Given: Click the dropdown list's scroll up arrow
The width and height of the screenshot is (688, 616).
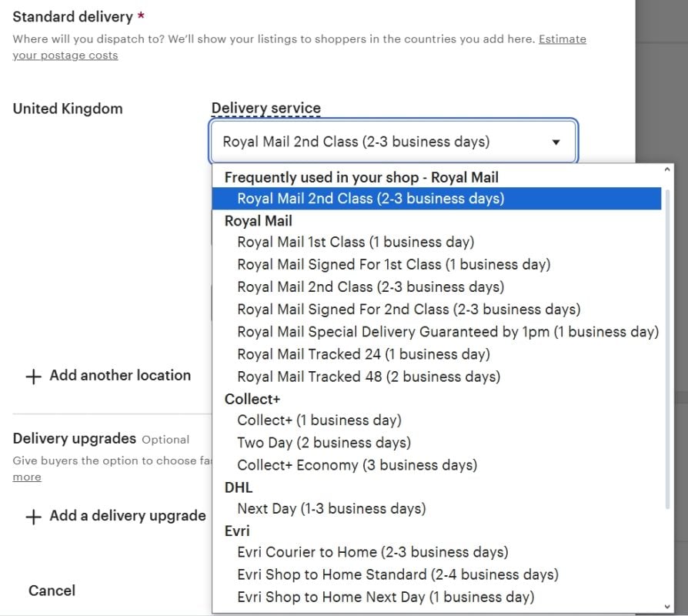Looking at the screenshot, I should click(x=667, y=169).
